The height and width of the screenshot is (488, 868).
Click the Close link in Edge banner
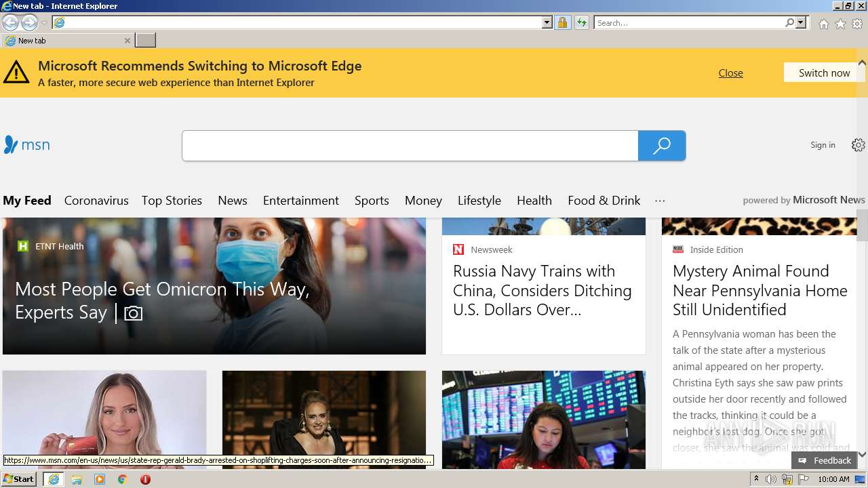730,73
